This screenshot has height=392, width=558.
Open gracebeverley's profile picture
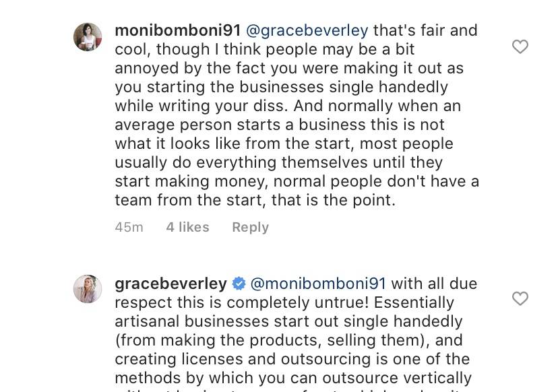[88, 289]
